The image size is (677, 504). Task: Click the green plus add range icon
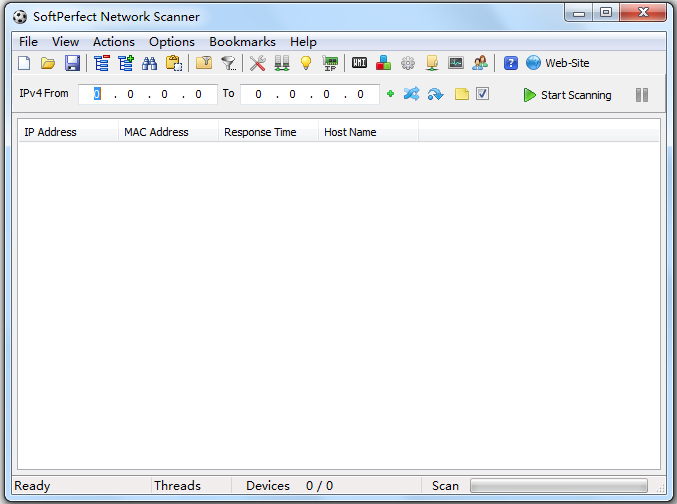pos(390,94)
